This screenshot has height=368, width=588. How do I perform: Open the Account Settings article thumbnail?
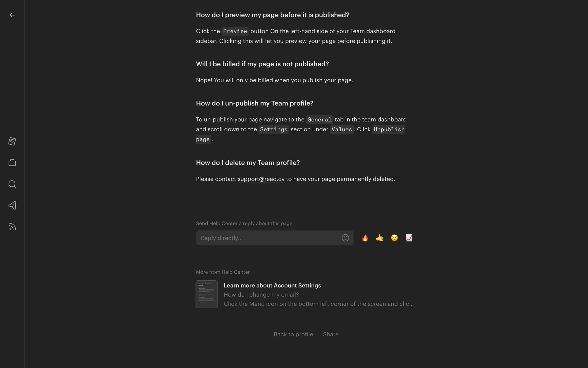207,294
